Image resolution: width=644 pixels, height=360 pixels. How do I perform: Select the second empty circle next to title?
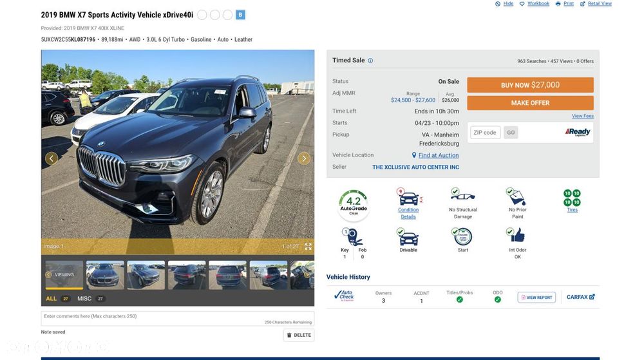tap(215, 15)
